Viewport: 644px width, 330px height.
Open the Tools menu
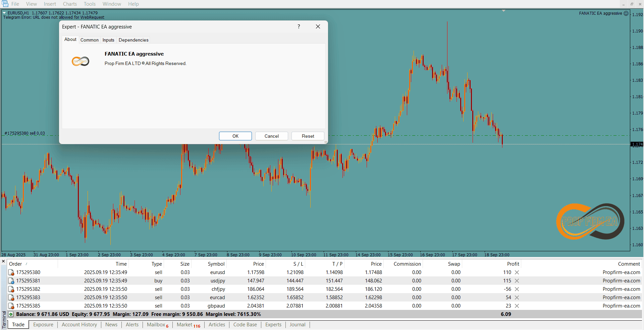(90, 4)
